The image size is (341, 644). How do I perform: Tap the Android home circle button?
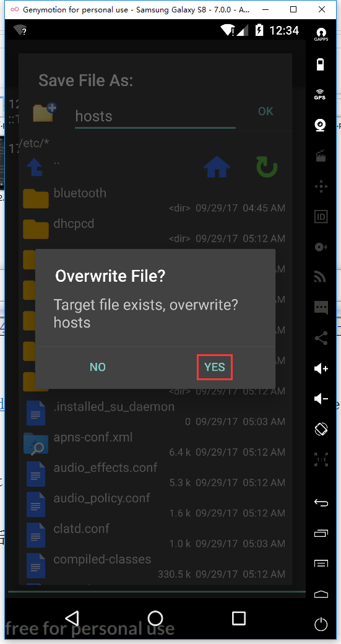tap(155, 618)
